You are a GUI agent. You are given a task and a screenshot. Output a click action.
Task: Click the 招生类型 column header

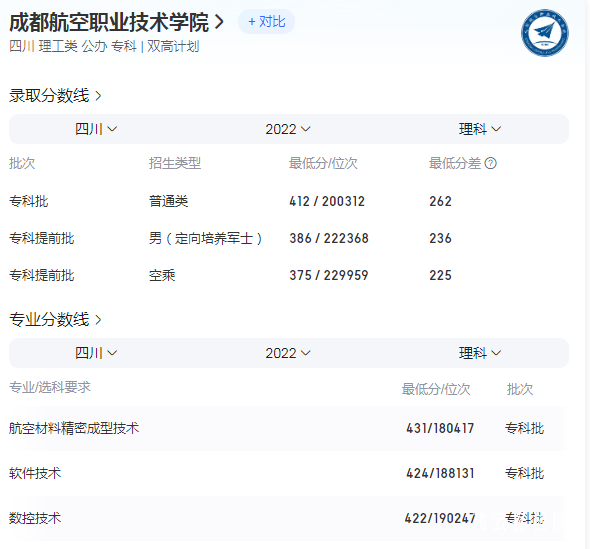coord(175,163)
